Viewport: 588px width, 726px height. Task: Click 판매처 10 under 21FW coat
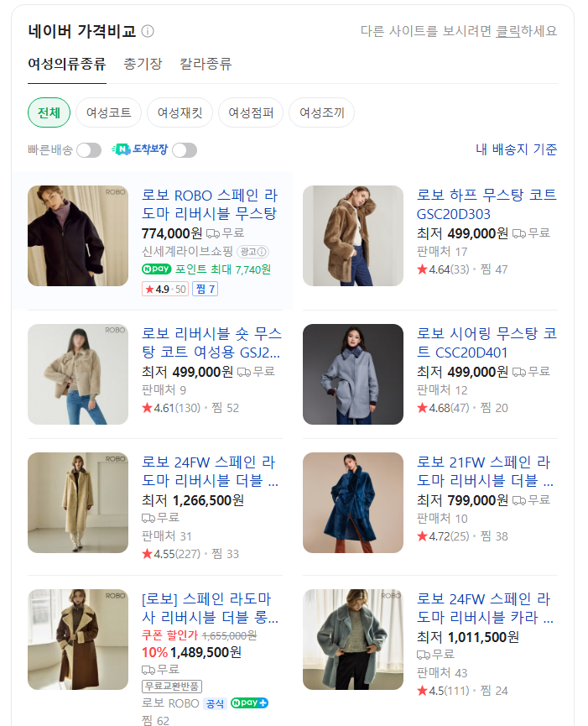tap(442, 518)
